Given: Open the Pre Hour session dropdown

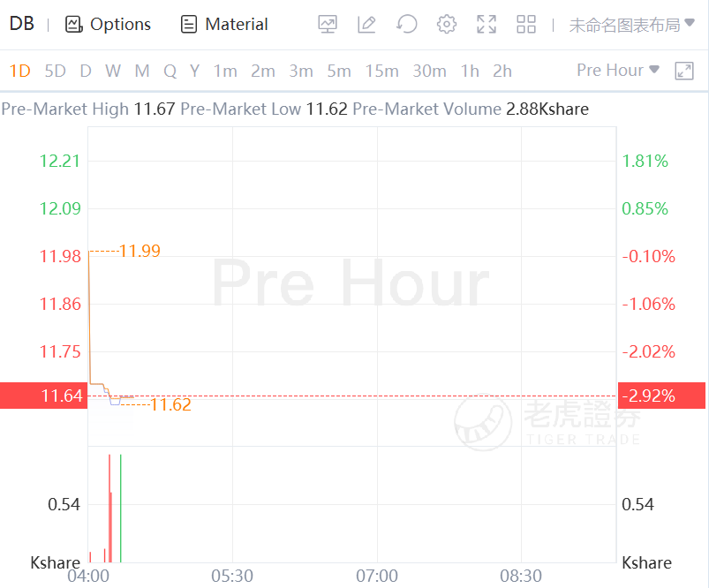Looking at the screenshot, I should [618, 70].
